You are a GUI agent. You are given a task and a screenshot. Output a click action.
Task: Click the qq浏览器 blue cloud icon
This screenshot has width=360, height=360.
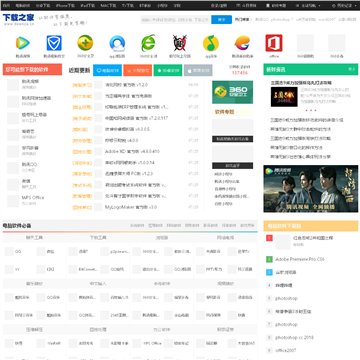point(117,43)
